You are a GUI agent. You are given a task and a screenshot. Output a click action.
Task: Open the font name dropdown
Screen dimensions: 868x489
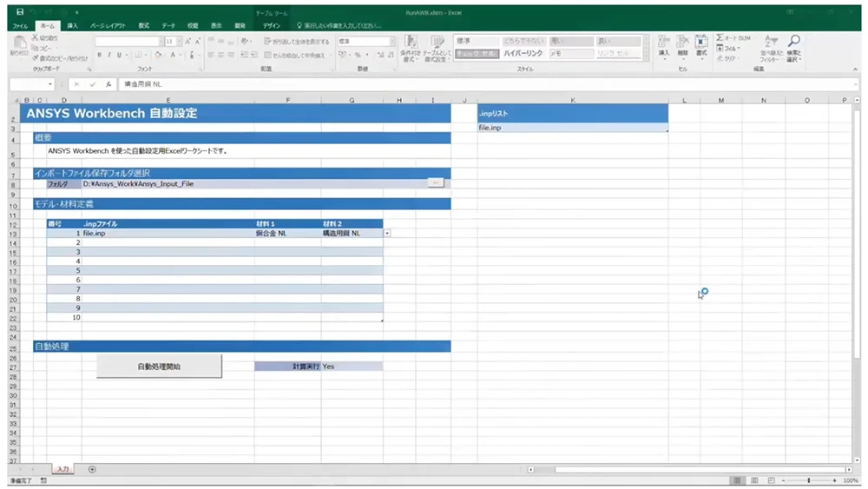161,42
